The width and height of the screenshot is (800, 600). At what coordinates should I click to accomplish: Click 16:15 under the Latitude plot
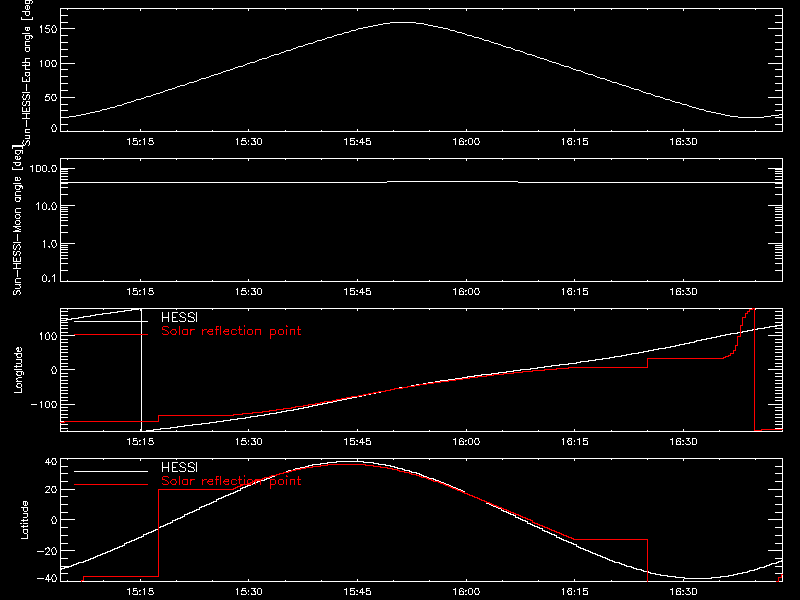[x=574, y=591]
